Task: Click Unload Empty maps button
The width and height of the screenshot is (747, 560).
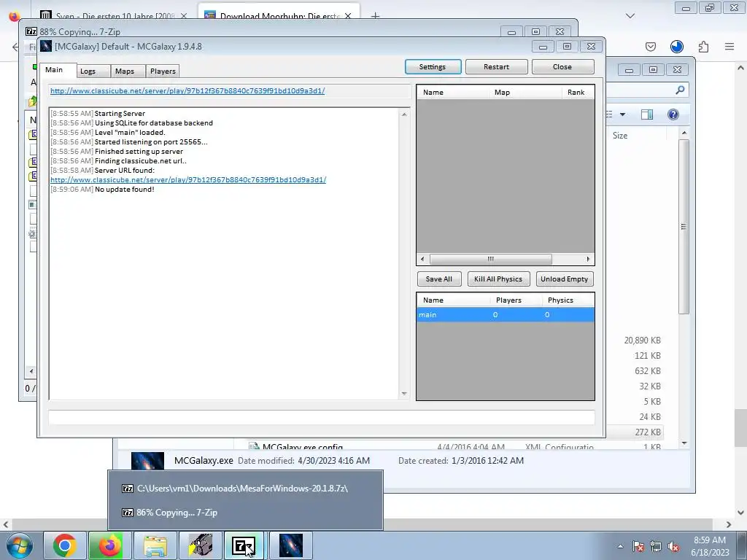Action: (564, 279)
